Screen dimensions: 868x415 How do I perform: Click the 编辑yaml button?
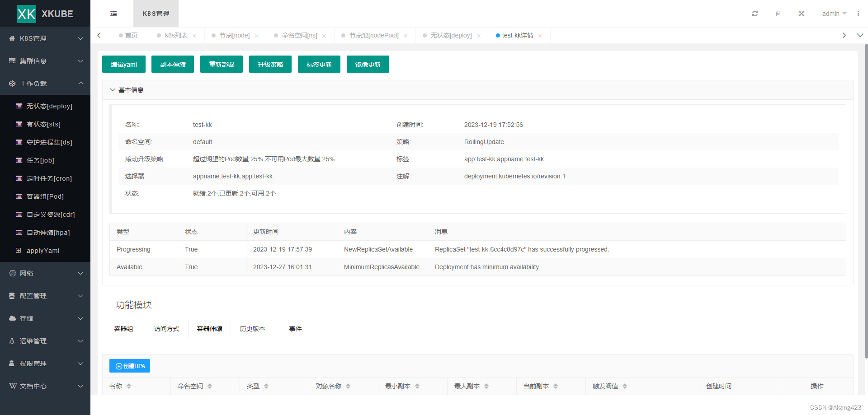124,64
